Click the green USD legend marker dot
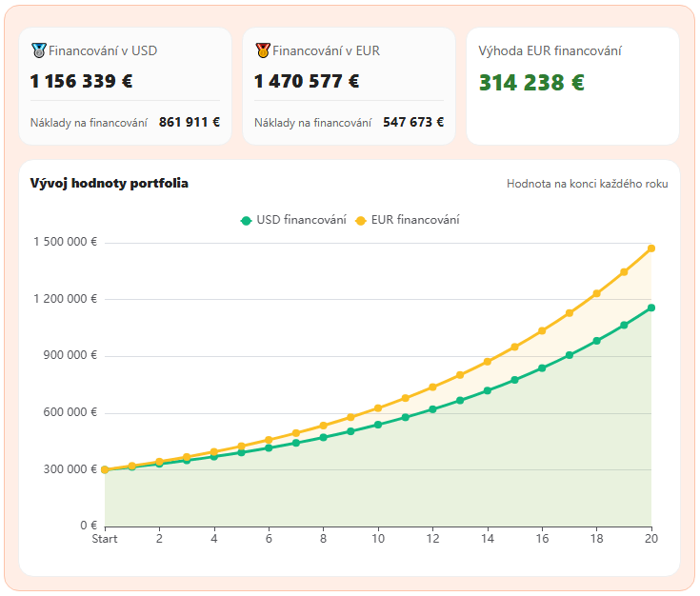This screenshot has height=596, width=700. 246,221
